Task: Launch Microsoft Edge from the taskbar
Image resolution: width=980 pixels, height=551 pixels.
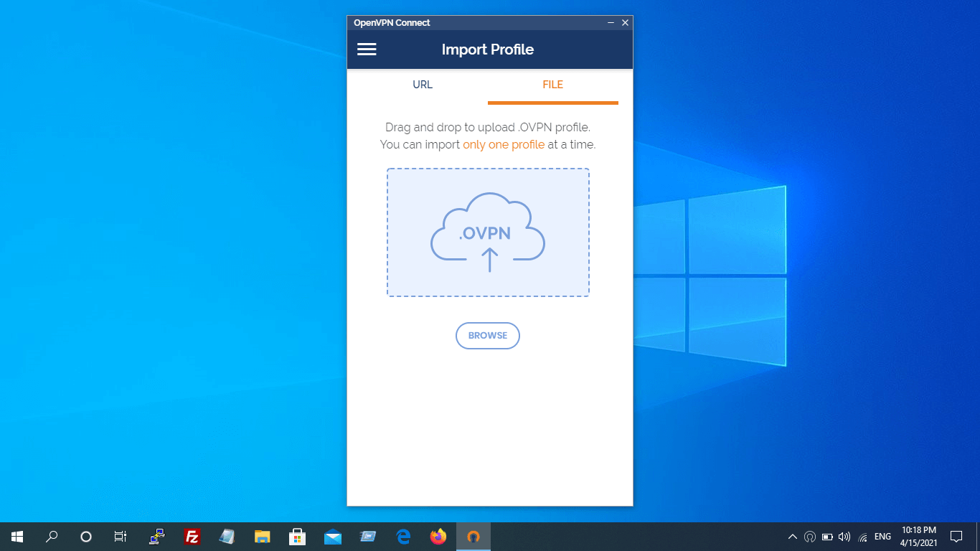Action: (403, 537)
